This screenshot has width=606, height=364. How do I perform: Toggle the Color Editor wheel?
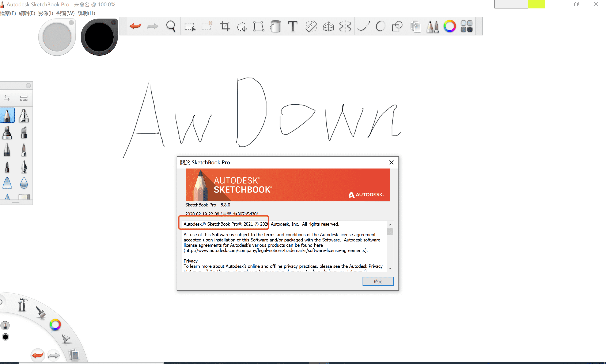[x=450, y=26]
